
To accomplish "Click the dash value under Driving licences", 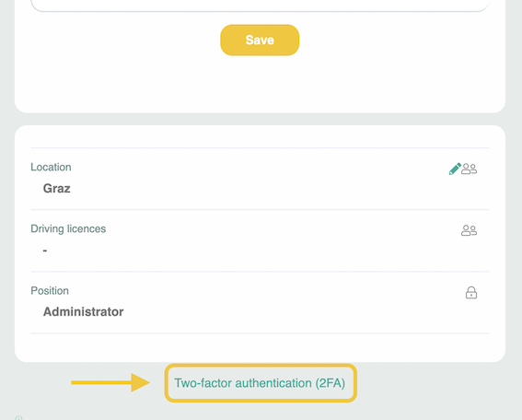I will point(45,251).
